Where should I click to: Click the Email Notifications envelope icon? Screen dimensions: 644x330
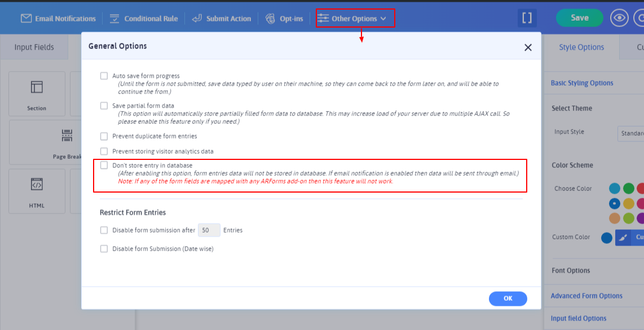(x=26, y=19)
